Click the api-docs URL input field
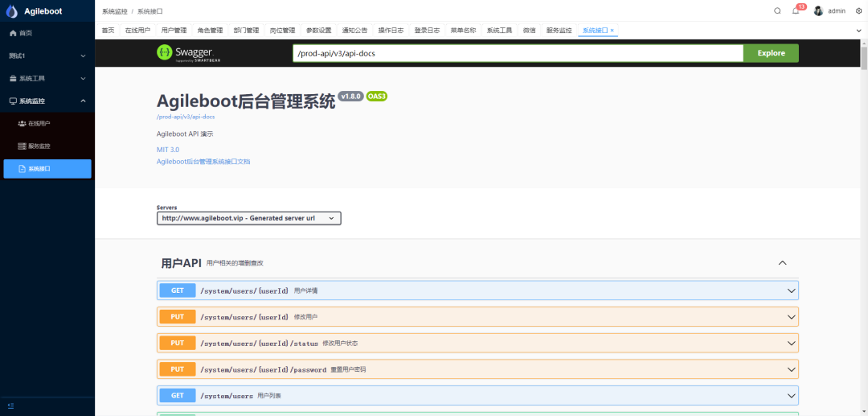 click(517, 53)
